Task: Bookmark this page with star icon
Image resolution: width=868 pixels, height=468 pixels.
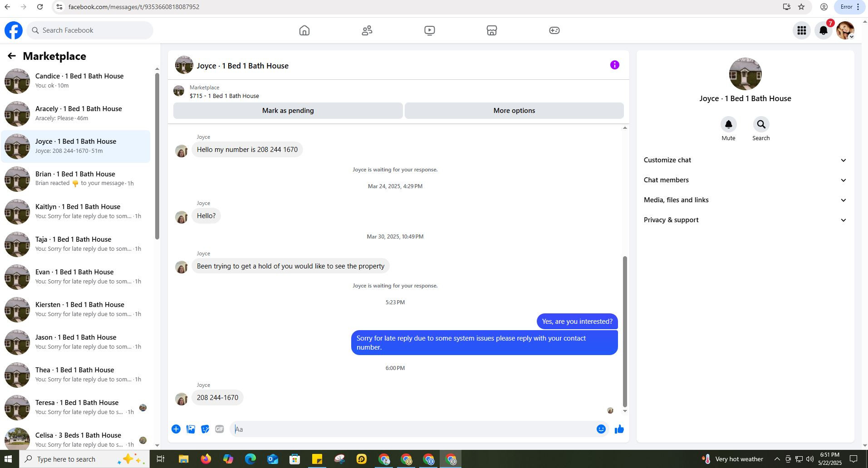Action: [x=801, y=7]
